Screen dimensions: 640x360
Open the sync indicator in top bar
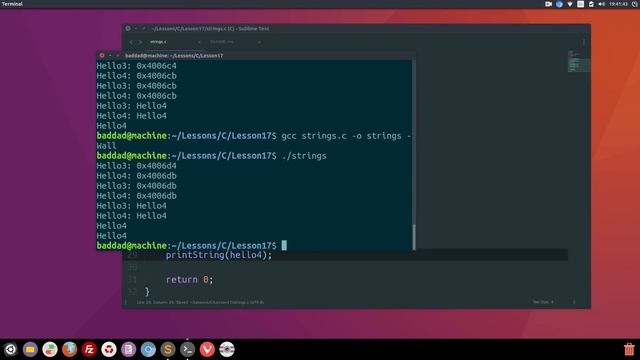pyautogui.click(x=591, y=4)
